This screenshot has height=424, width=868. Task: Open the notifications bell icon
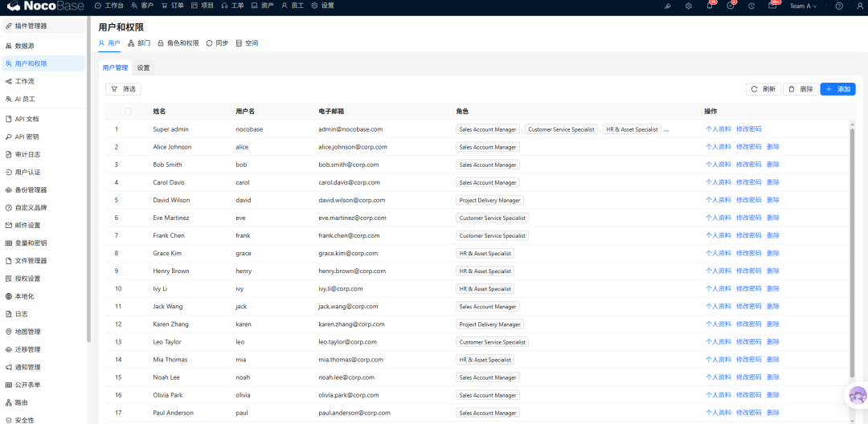coord(710,6)
